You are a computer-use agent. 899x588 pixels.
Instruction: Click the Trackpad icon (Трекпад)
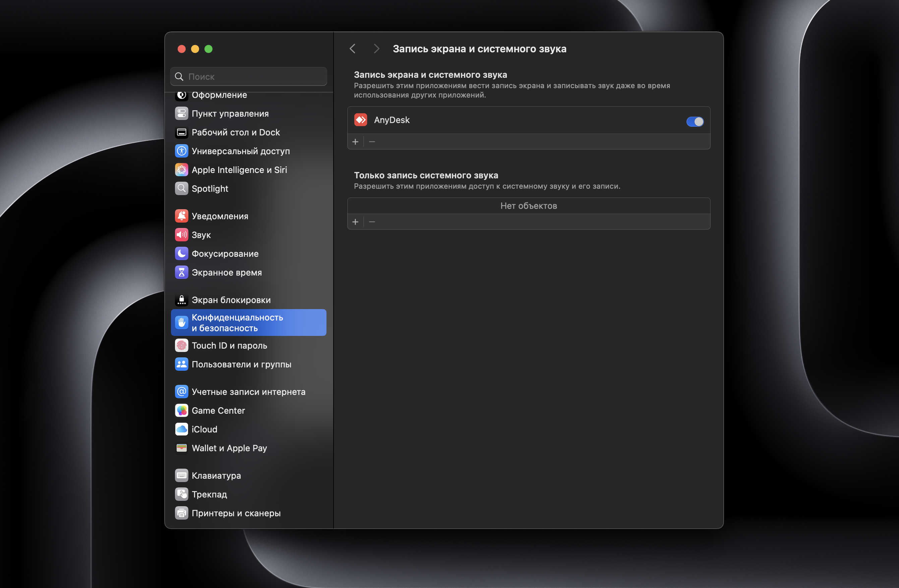pyautogui.click(x=181, y=494)
